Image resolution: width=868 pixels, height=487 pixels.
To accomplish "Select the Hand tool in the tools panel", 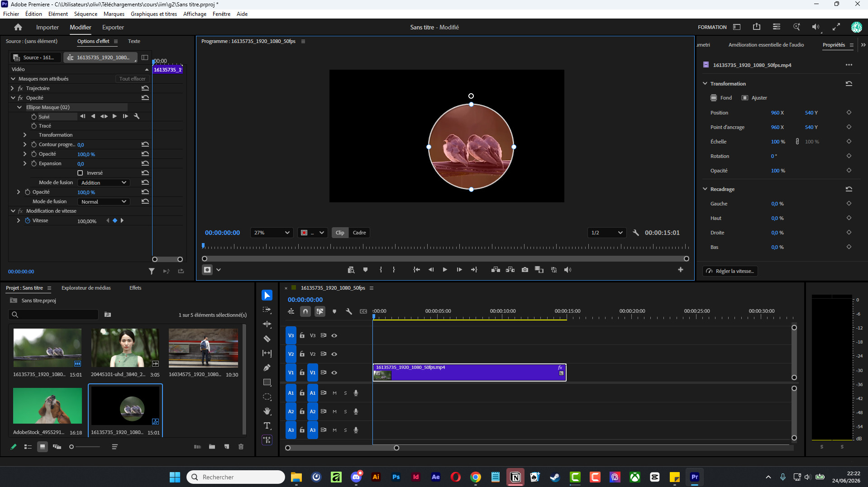I will [267, 411].
